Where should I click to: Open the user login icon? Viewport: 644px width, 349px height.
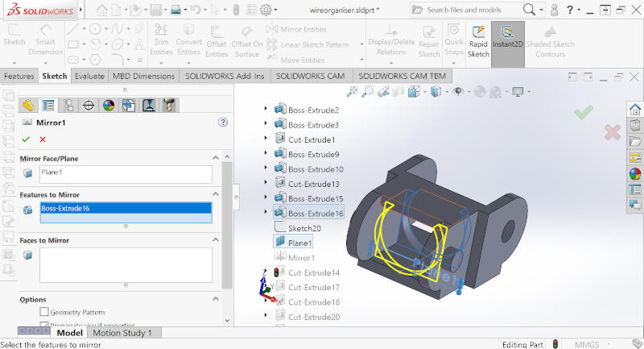pyautogui.click(x=555, y=10)
